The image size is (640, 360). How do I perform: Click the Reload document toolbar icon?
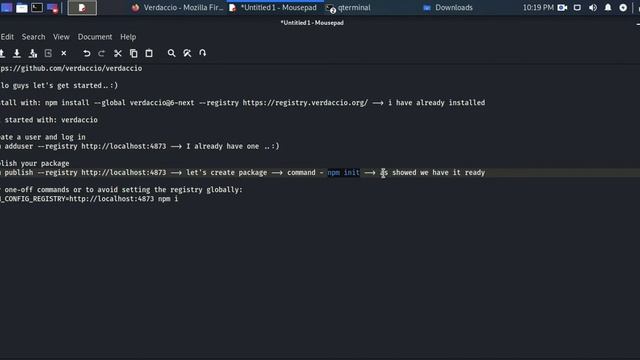(x=48, y=53)
